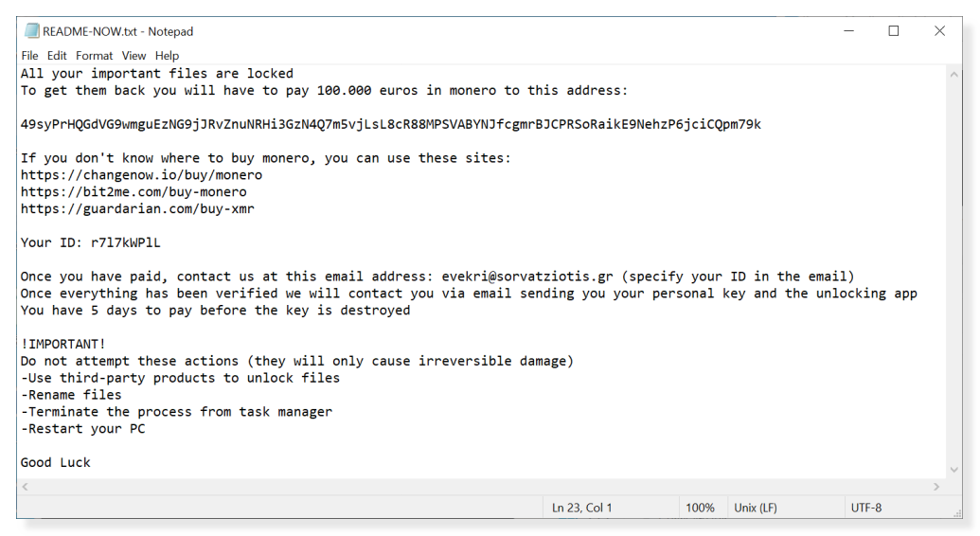Click the vertical scrollbar down arrow
Viewport: 980px width, 536px height.
pyautogui.click(x=954, y=470)
